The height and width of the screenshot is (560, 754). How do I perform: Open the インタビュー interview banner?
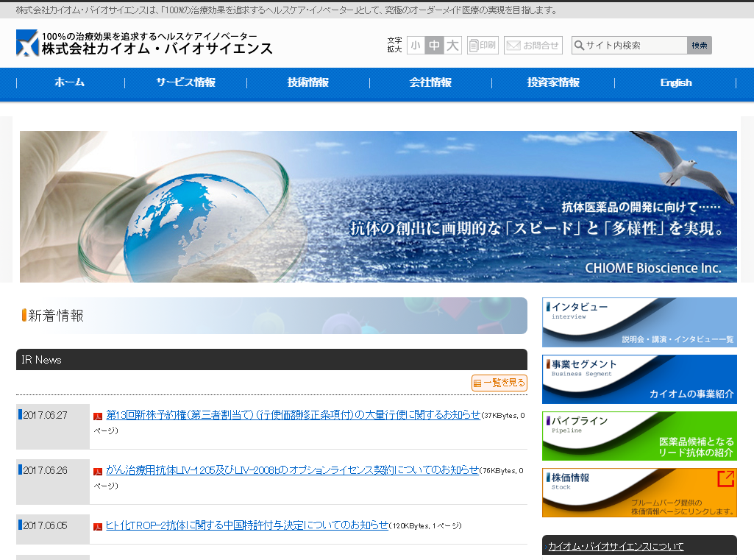[x=639, y=322]
